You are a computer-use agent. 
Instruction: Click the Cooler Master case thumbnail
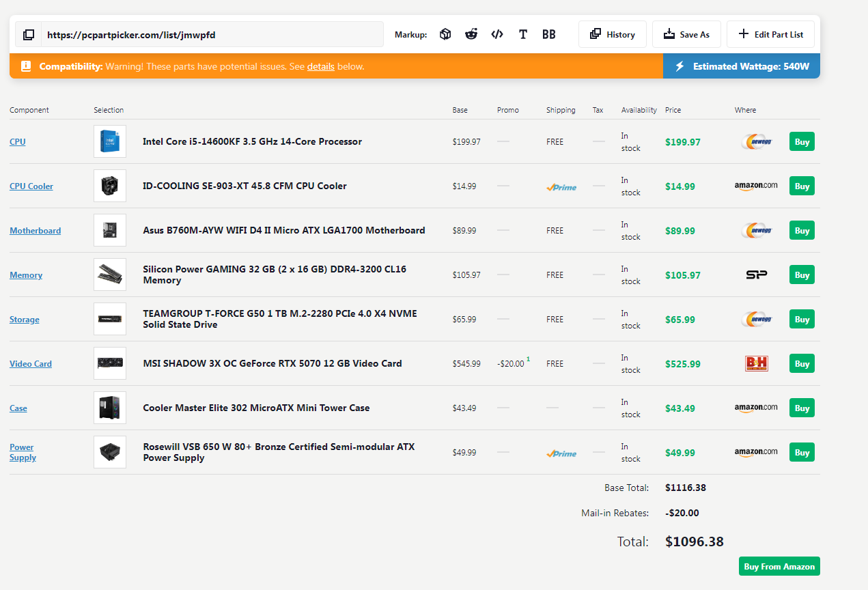[110, 408]
